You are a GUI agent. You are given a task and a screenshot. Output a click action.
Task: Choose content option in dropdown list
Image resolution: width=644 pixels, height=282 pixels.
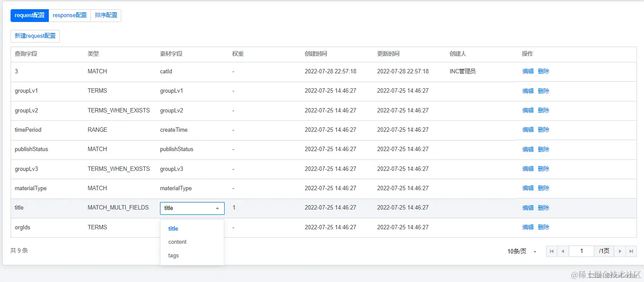pos(192,242)
